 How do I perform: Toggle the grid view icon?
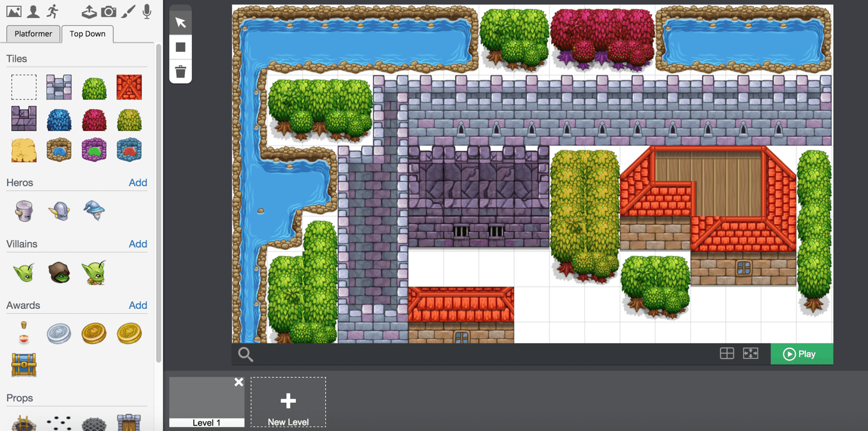tap(727, 354)
